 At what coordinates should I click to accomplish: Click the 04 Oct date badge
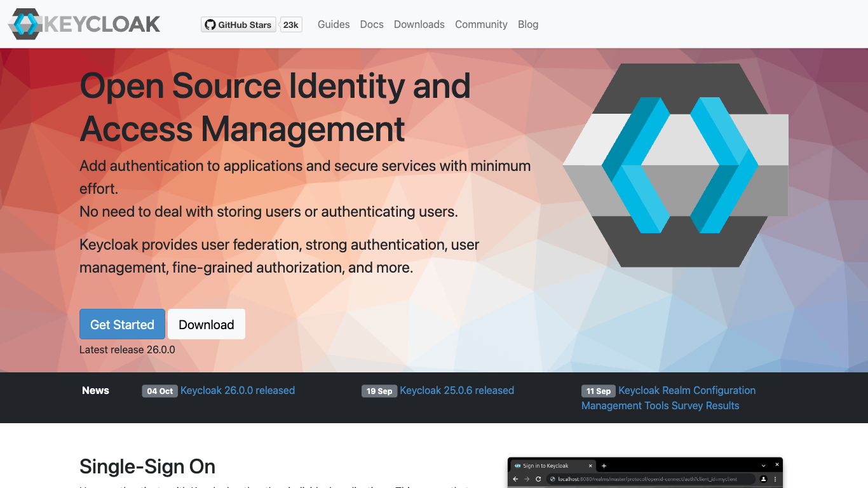click(x=159, y=391)
